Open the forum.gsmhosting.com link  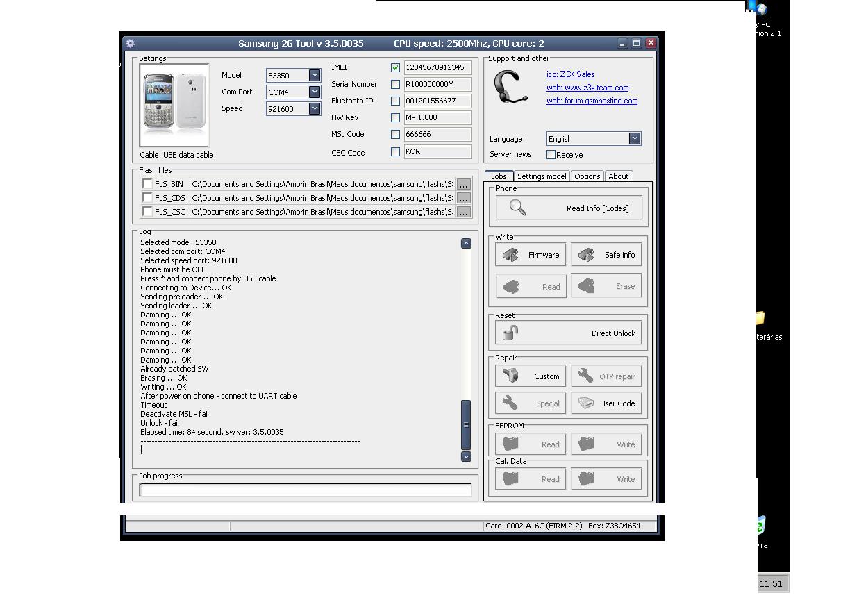592,101
